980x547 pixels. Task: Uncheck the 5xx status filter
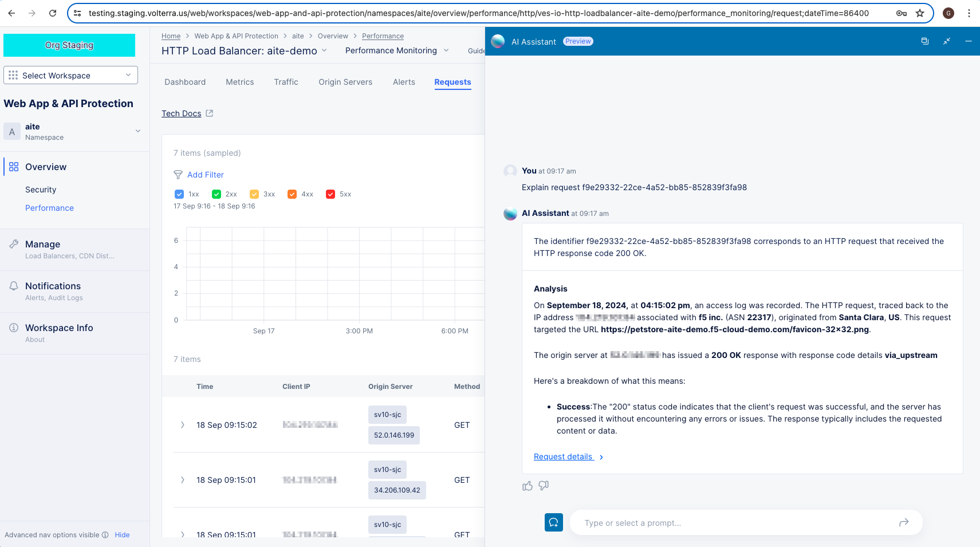tap(330, 194)
